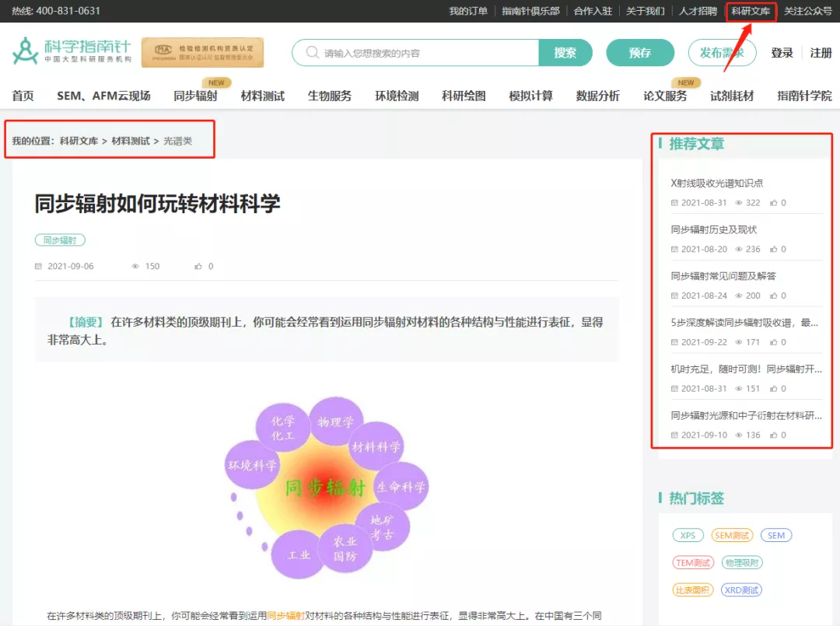Open 材料测试 in the navigation menu
This screenshot has height=626, width=840.
[x=262, y=96]
